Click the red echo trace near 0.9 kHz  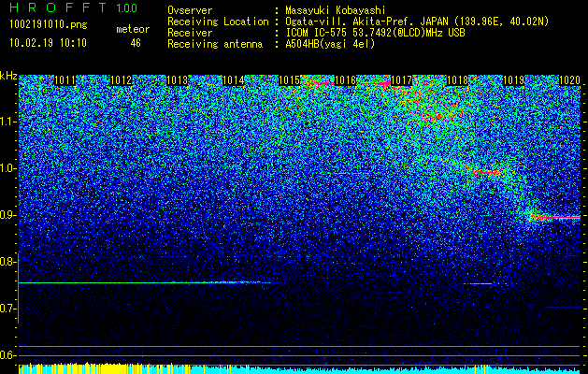coord(554,217)
